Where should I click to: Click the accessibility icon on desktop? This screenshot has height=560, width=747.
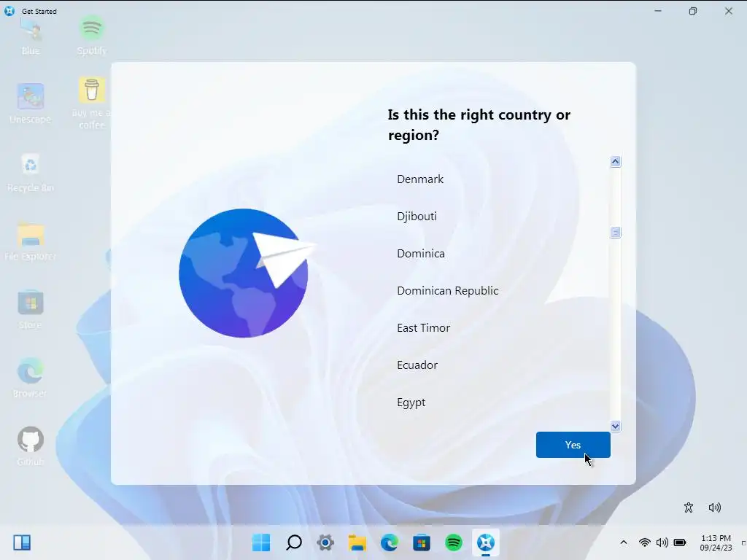point(689,507)
